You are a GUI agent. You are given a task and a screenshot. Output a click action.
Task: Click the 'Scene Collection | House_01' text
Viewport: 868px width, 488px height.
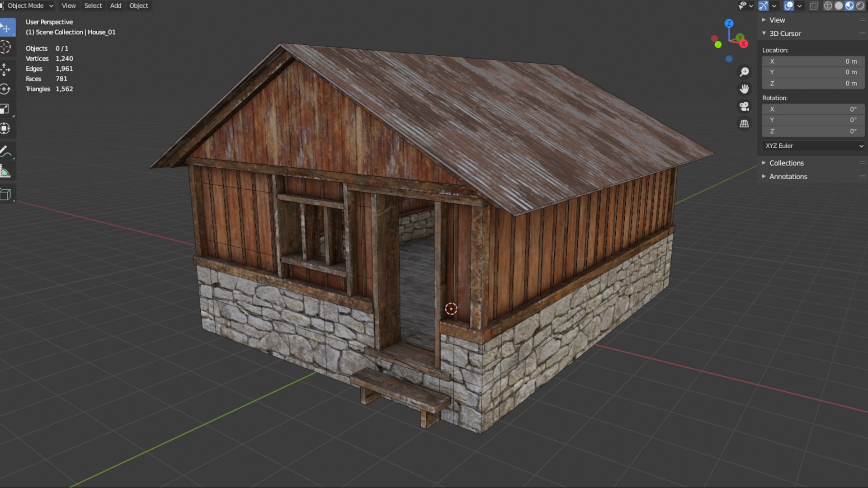pos(76,32)
